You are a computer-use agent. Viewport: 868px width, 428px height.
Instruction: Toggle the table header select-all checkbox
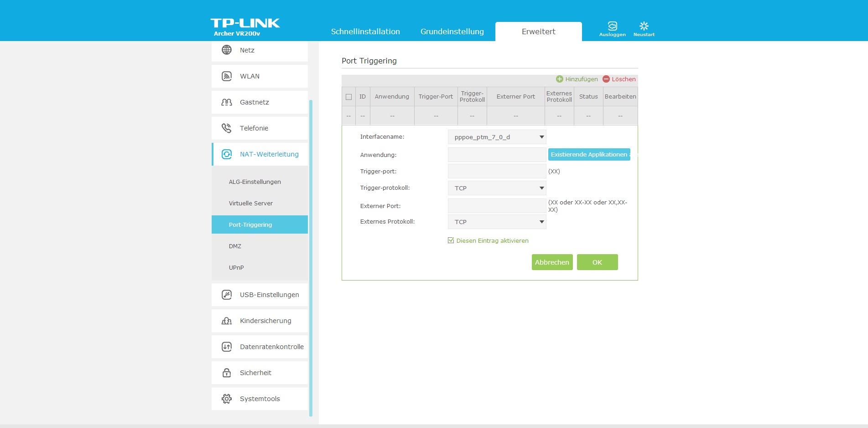click(x=349, y=97)
